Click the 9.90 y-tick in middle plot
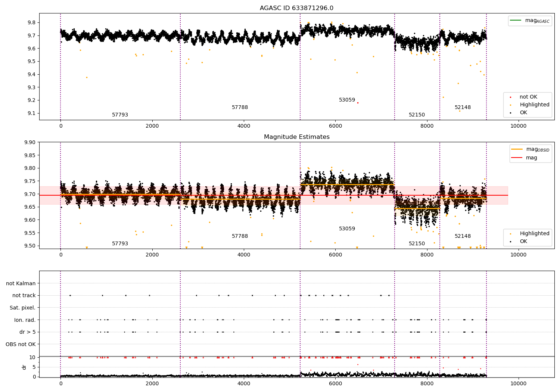The image size is (560, 392). [x=30, y=142]
